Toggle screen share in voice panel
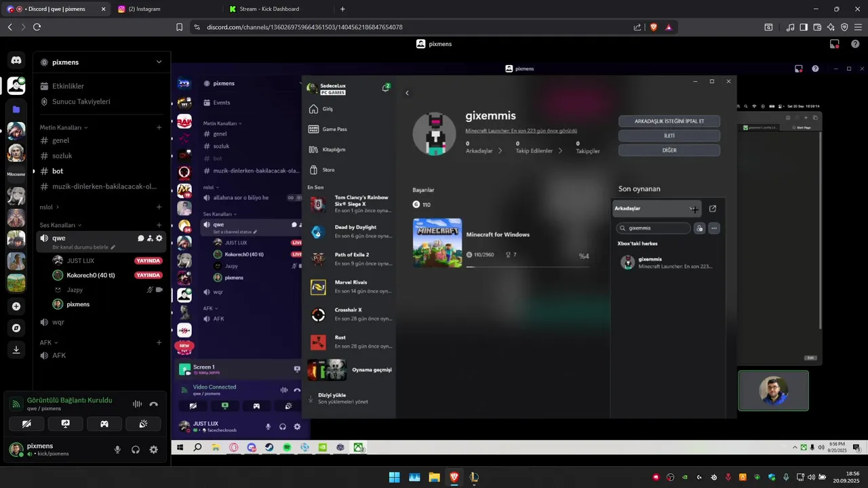This screenshot has width=868, height=488. 65,424
